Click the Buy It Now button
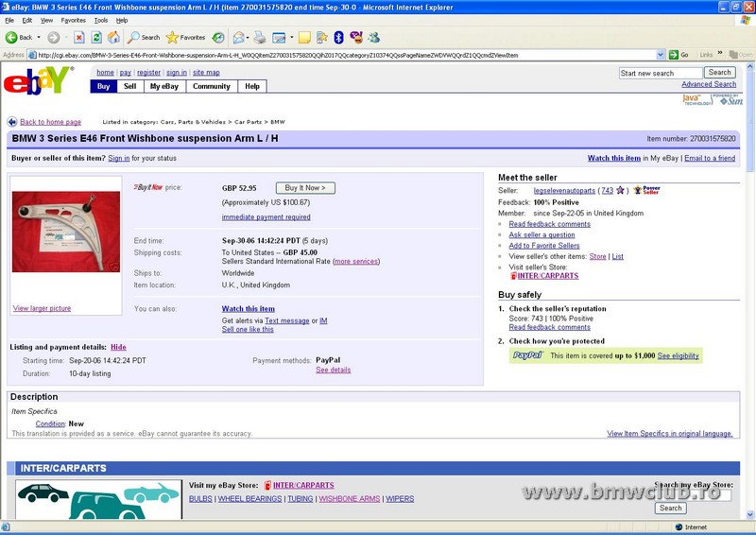 click(x=305, y=188)
